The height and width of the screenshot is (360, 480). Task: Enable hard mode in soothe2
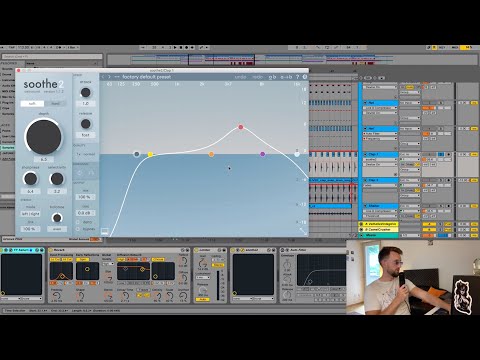coord(55,104)
